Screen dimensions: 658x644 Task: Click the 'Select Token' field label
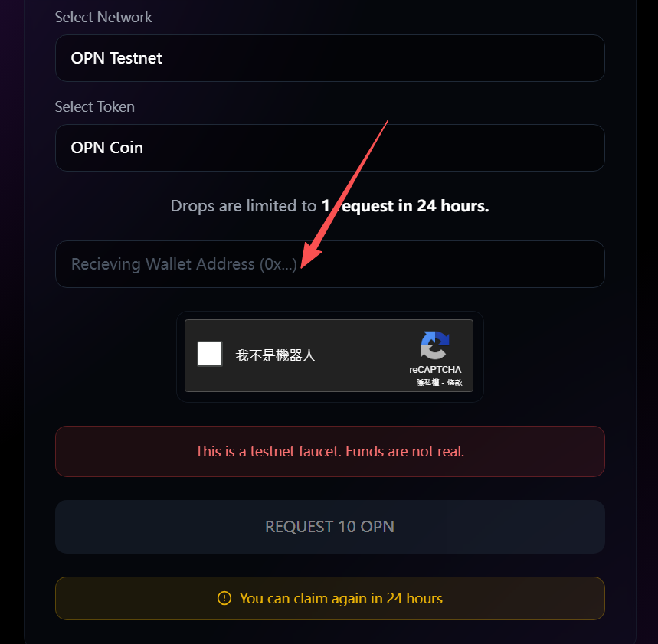(x=94, y=106)
